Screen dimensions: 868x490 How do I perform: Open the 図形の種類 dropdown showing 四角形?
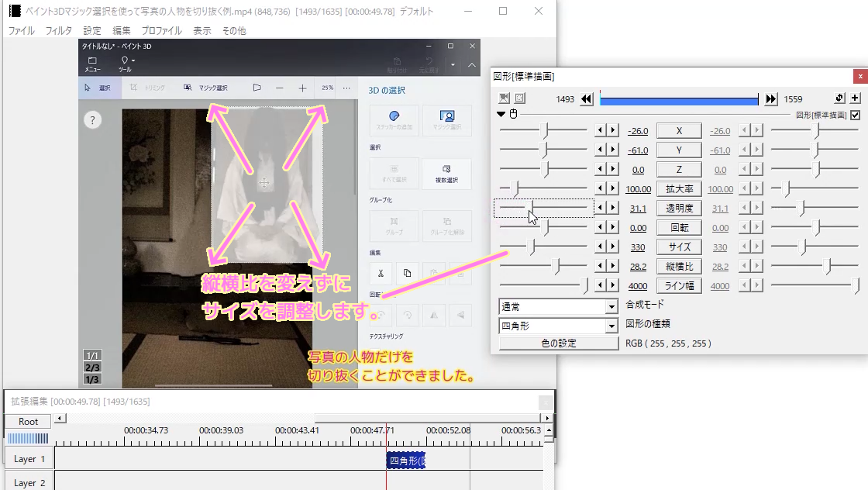[x=558, y=326]
